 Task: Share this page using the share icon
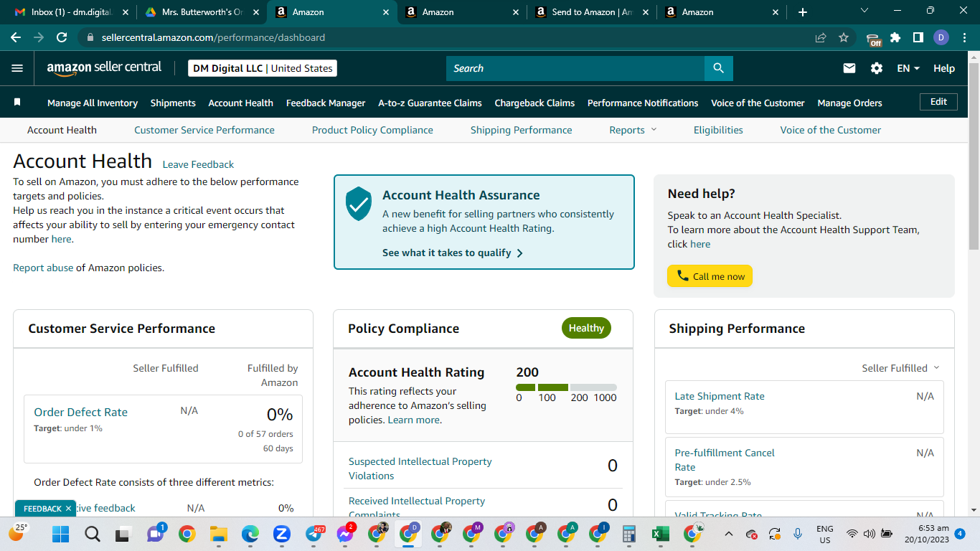tap(821, 37)
